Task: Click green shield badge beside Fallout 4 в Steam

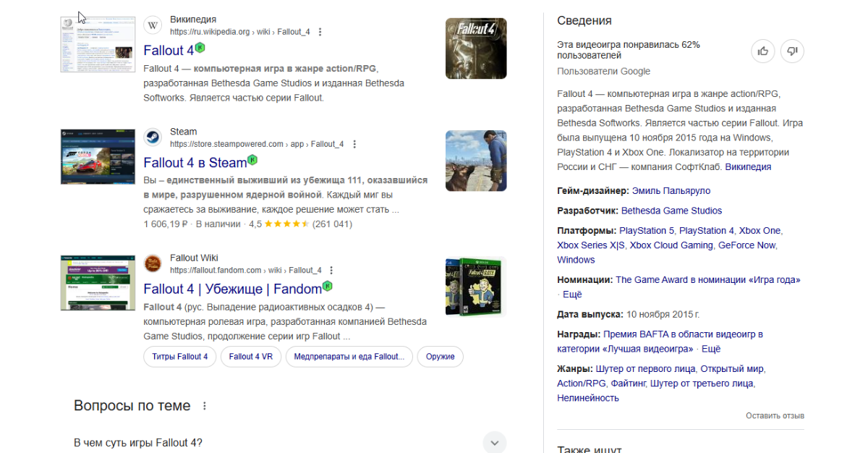Action: pos(252,159)
